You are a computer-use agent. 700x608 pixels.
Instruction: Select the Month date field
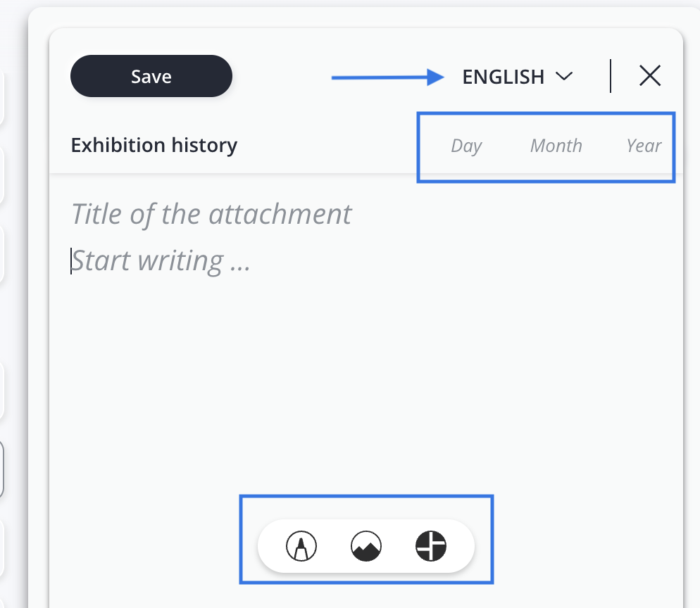556,146
